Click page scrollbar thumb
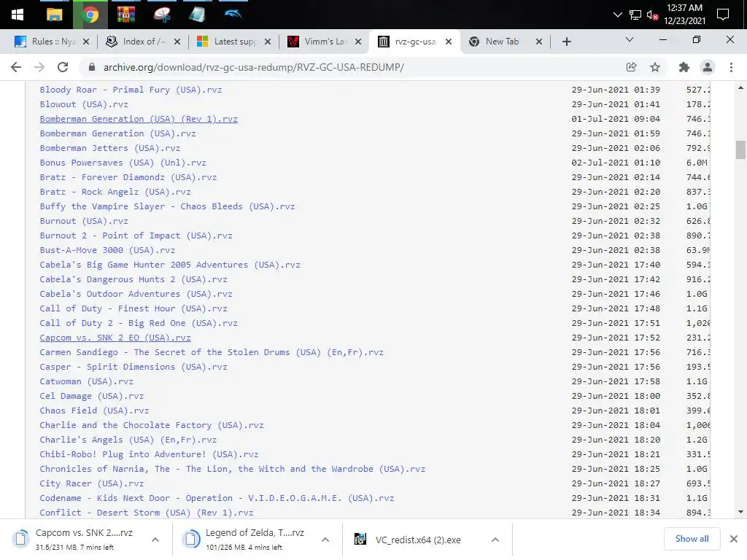Viewport: 747px width, 560px height. pyautogui.click(x=740, y=150)
